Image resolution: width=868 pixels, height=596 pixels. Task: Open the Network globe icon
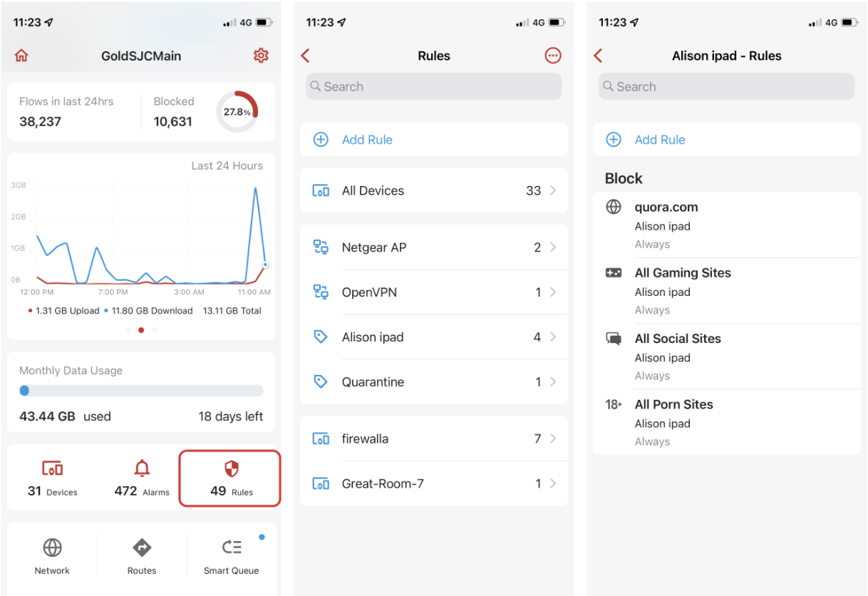pyautogui.click(x=52, y=556)
